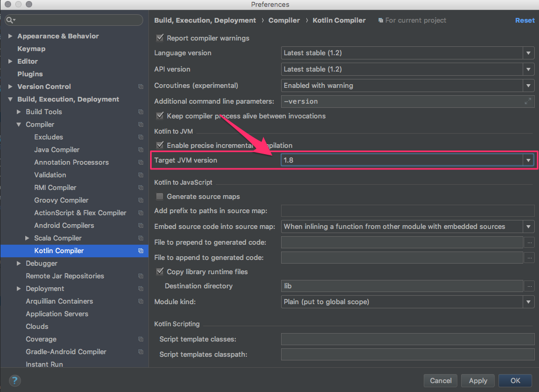Select Application Servers settings page

click(57, 314)
